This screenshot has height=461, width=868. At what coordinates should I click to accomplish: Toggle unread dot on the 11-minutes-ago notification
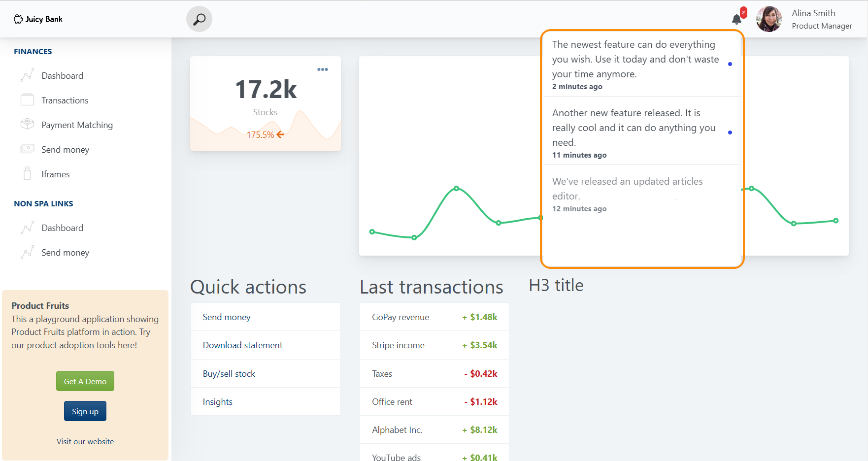[x=730, y=132]
